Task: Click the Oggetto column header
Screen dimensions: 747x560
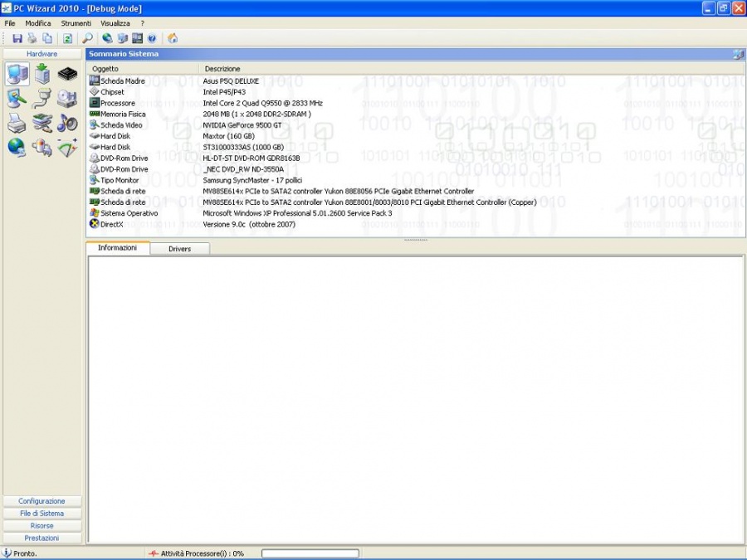Action: (x=105, y=69)
